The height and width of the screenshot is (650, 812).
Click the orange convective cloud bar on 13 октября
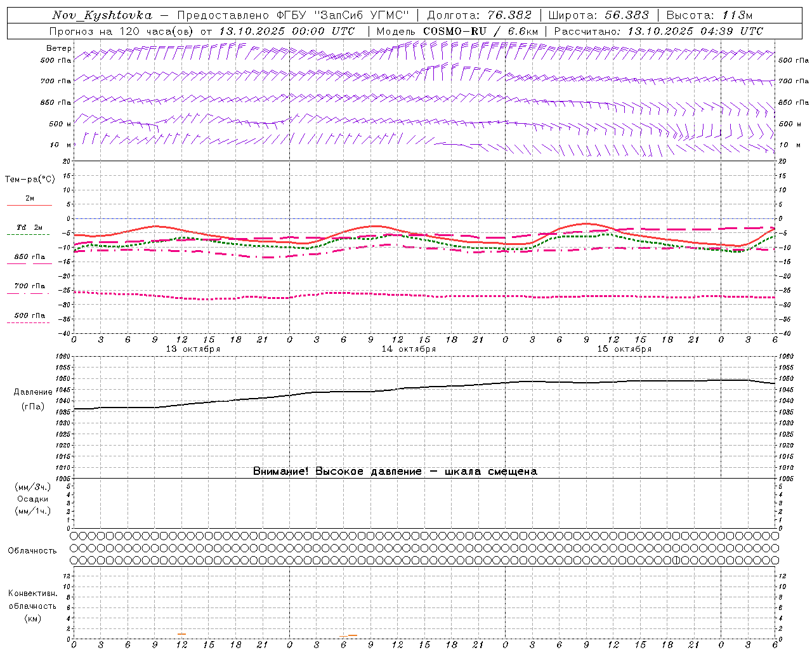(182, 634)
